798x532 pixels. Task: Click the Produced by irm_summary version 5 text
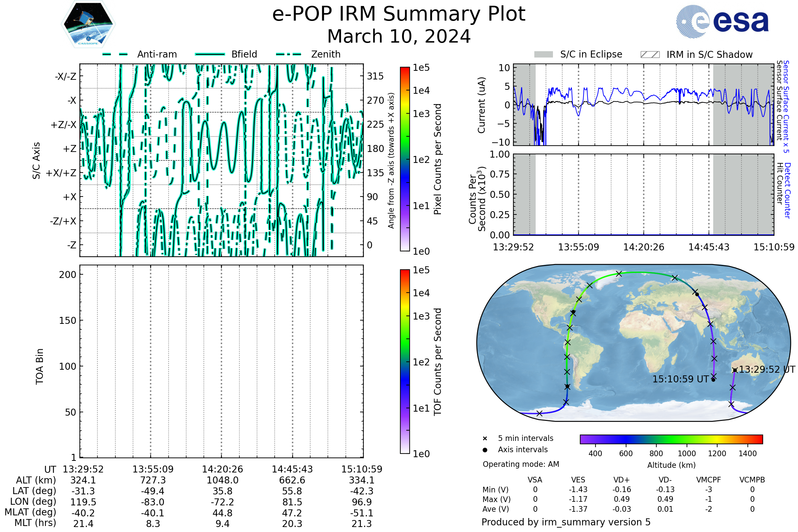[566, 522]
